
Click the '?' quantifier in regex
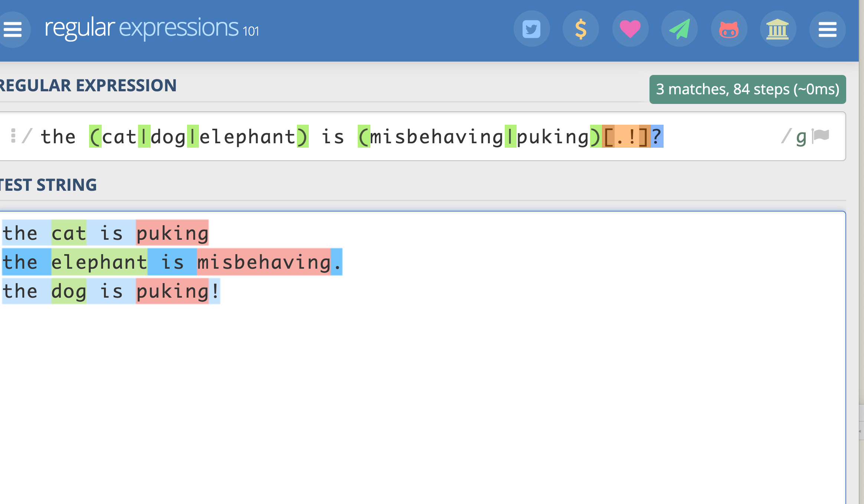click(657, 137)
